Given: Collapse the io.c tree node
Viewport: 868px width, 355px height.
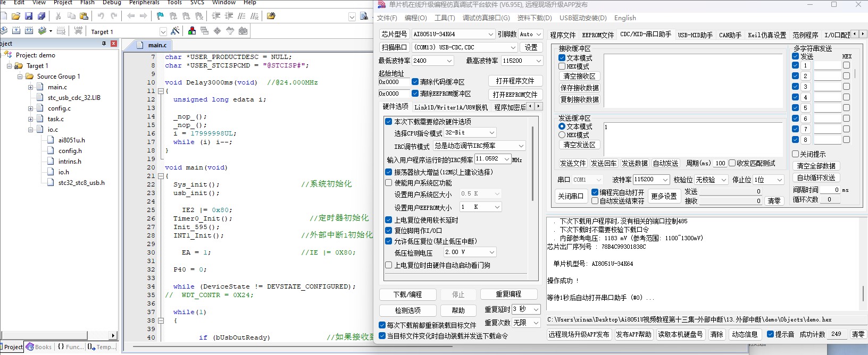Looking at the screenshot, I should [x=31, y=130].
